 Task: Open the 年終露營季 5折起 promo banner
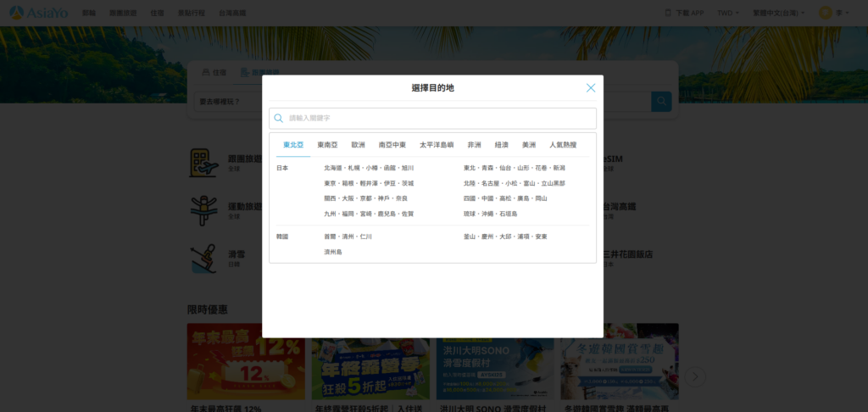coord(370,362)
